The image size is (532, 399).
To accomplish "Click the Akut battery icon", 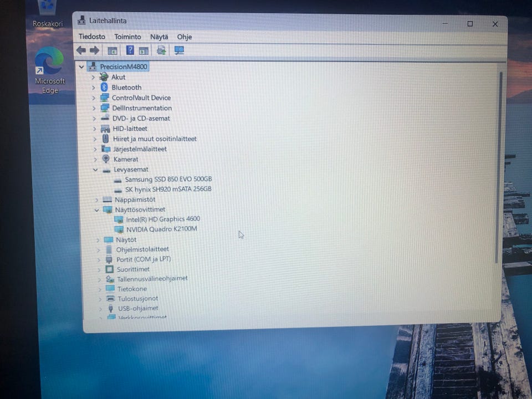I will click(x=104, y=76).
